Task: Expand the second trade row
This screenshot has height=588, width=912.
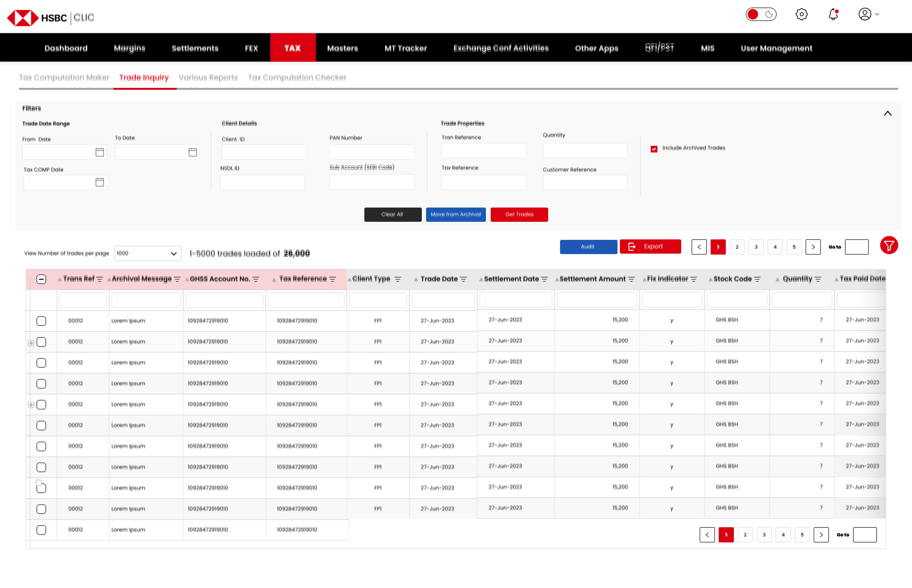Action: [x=31, y=343]
